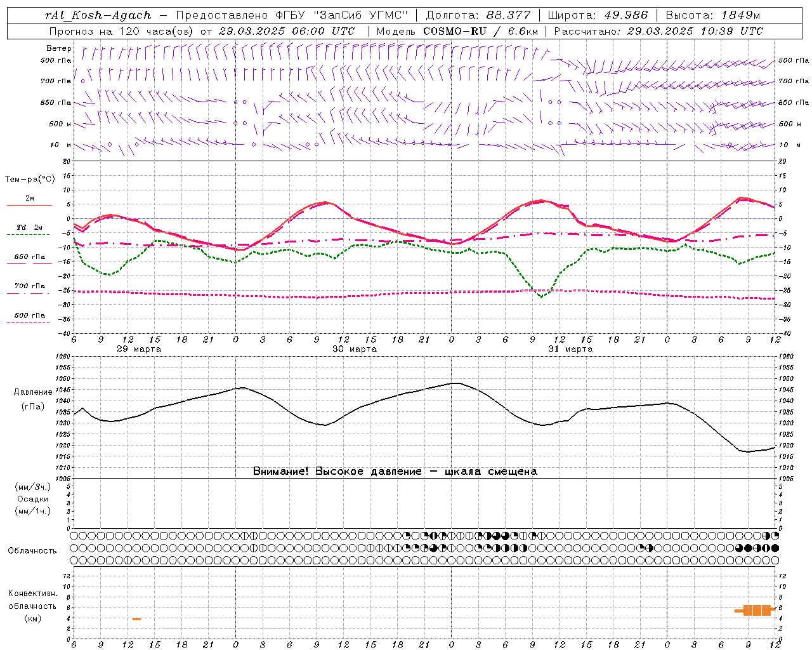Click '1060' on the left pressure axis
This screenshot has width=812, height=650.
pyautogui.click(x=63, y=357)
